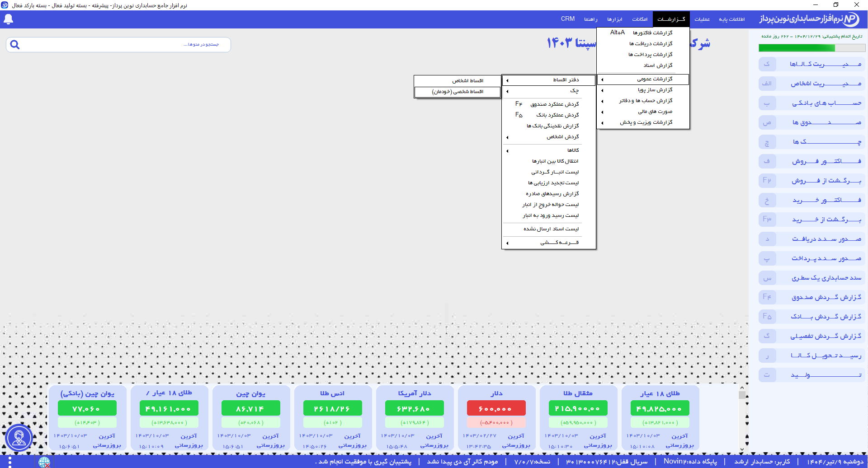Screen dimensions: 868x468
Task: Open the support agent headset icon
Action: click(19, 437)
